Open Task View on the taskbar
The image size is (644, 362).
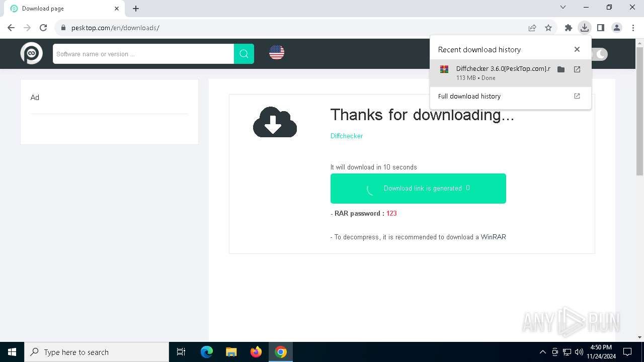point(181,352)
